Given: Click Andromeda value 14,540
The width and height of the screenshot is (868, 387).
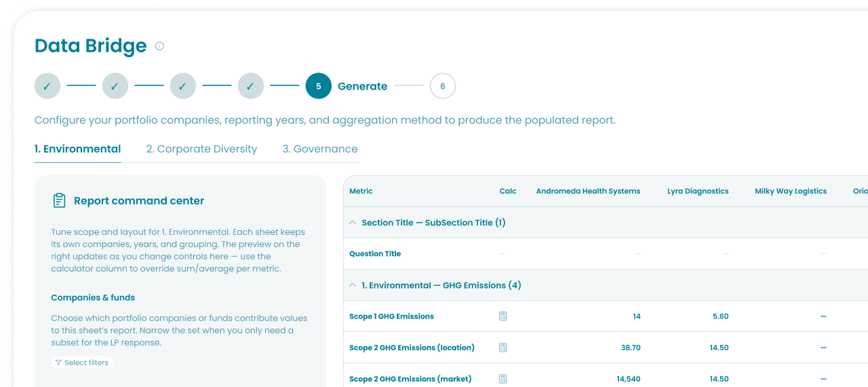Looking at the screenshot, I should click(x=629, y=379).
